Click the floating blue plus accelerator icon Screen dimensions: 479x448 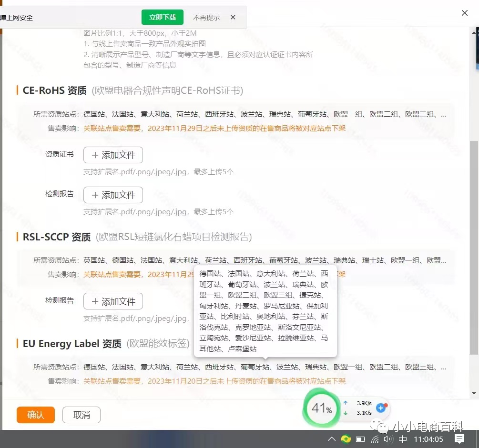point(381,408)
